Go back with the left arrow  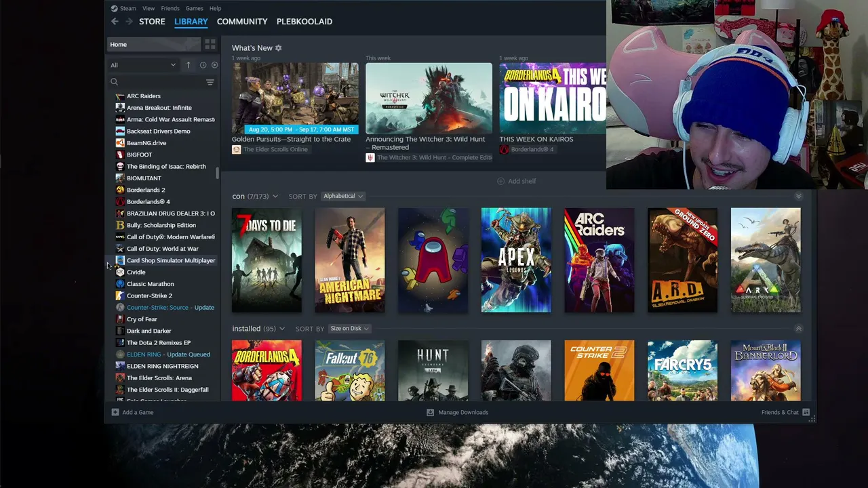pyautogui.click(x=115, y=22)
